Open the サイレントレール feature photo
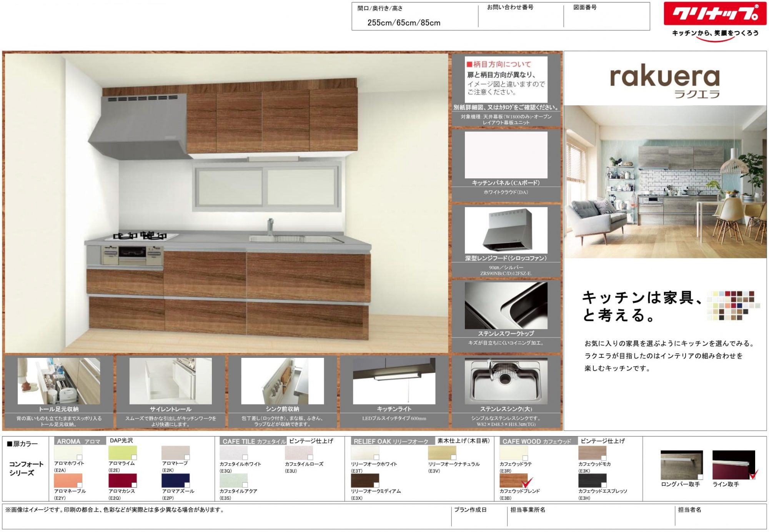769x532 pixels. [170, 381]
